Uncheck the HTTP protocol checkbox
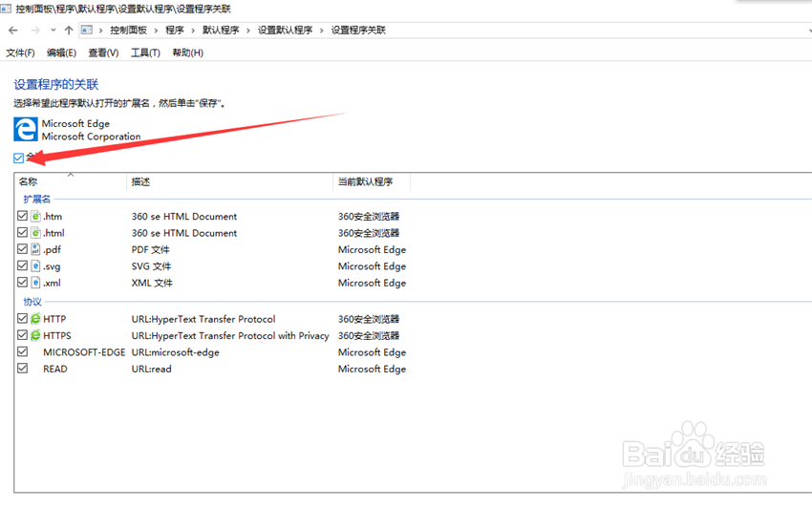This screenshot has width=812, height=508. 22,318
